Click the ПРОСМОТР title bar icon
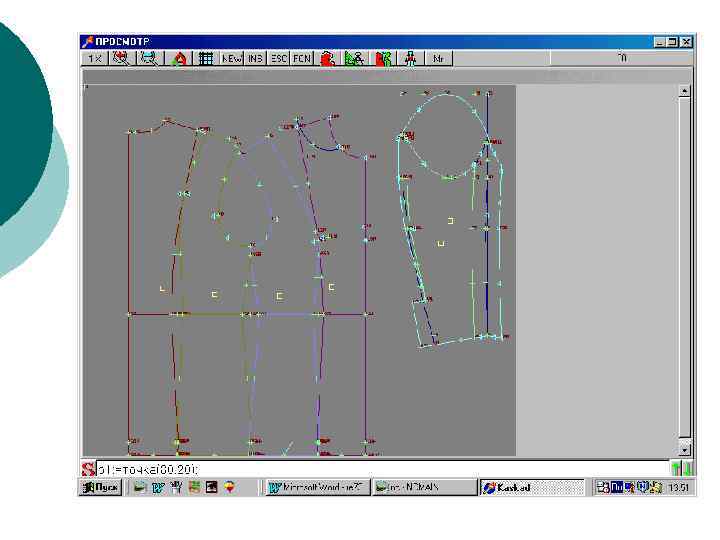The width and height of the screenshot is (720, 540). coord(87,42)
